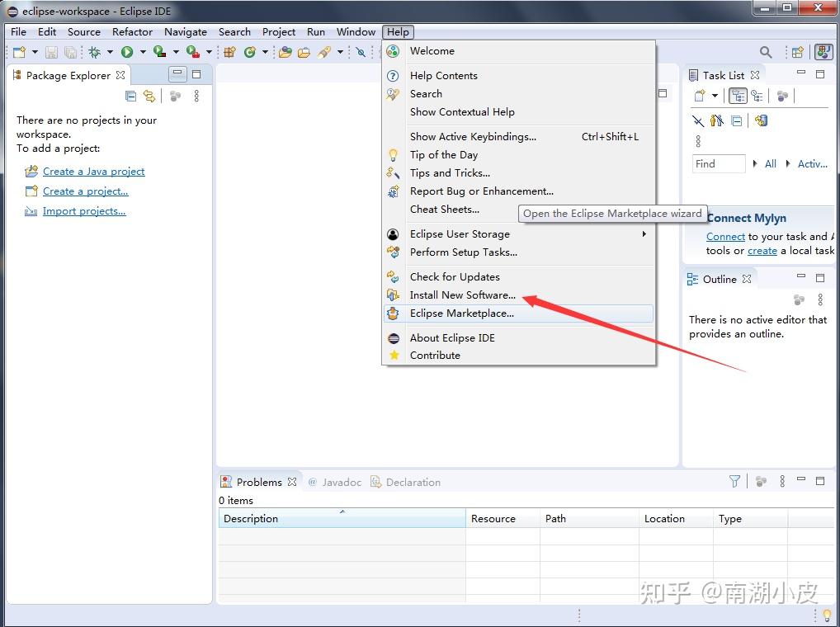Click the Create a project link
Viewport: 840px width, 627px height.
coord(86,191)
